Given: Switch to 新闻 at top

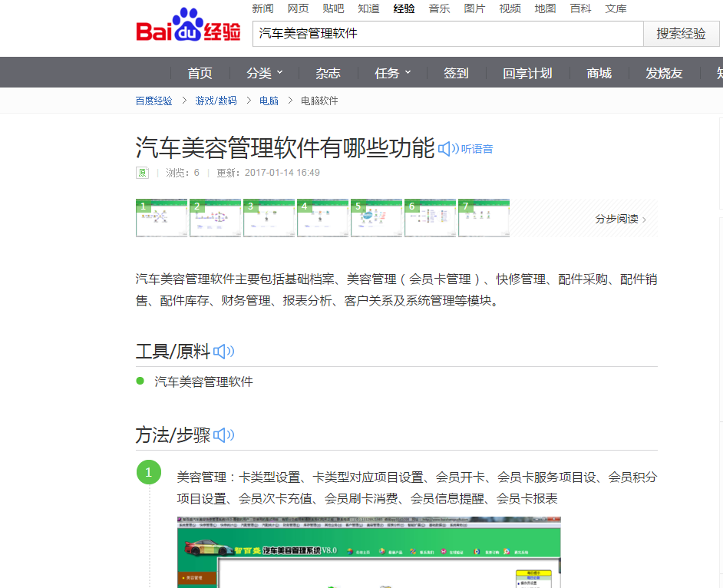Looking at the screenshot, I should [x=262, y=8].
